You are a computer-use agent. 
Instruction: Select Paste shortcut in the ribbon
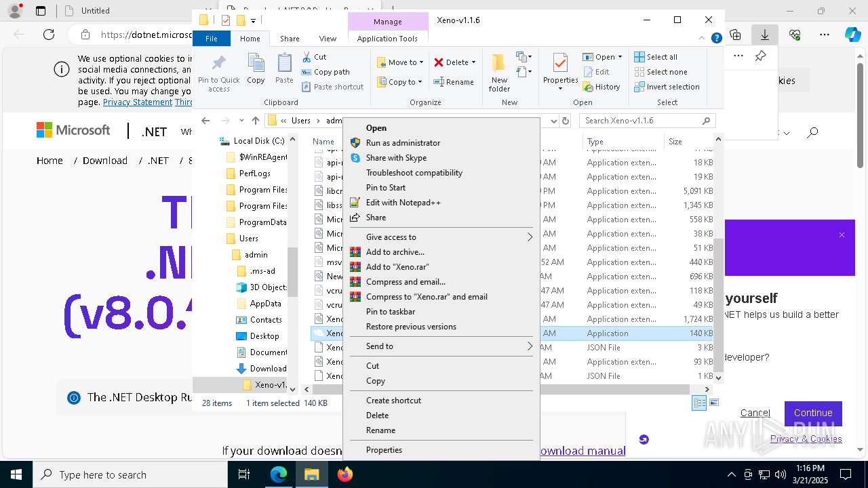332,87
